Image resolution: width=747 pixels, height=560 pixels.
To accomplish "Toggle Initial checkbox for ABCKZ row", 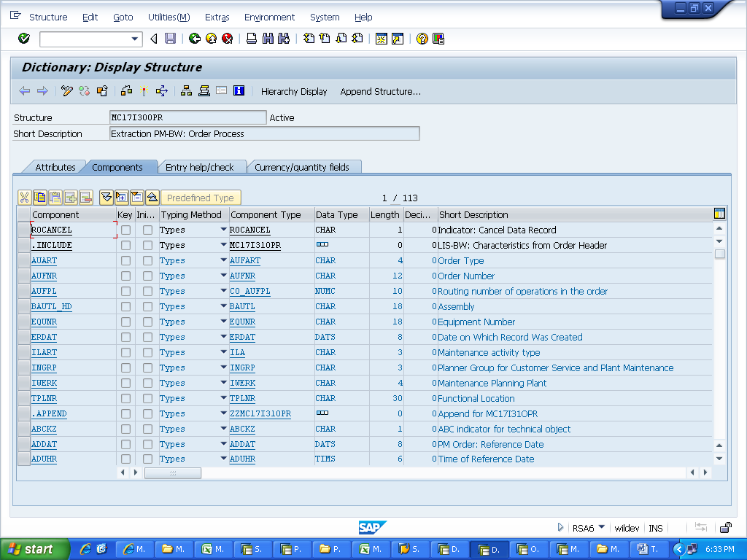I will [x=147, y=429].
